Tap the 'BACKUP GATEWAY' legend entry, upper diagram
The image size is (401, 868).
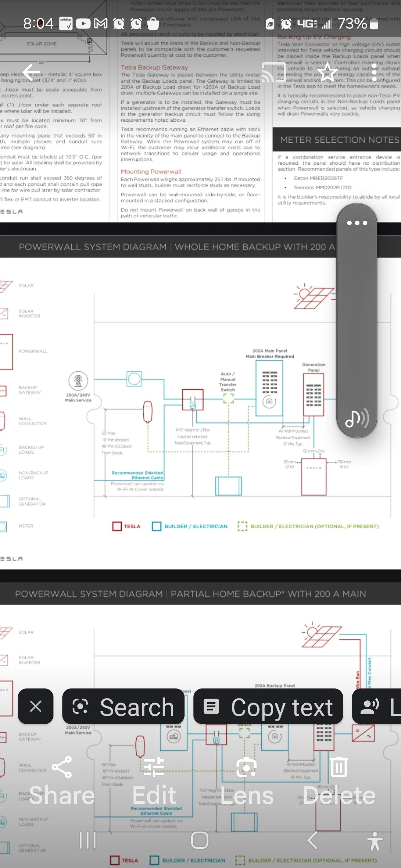30,390
